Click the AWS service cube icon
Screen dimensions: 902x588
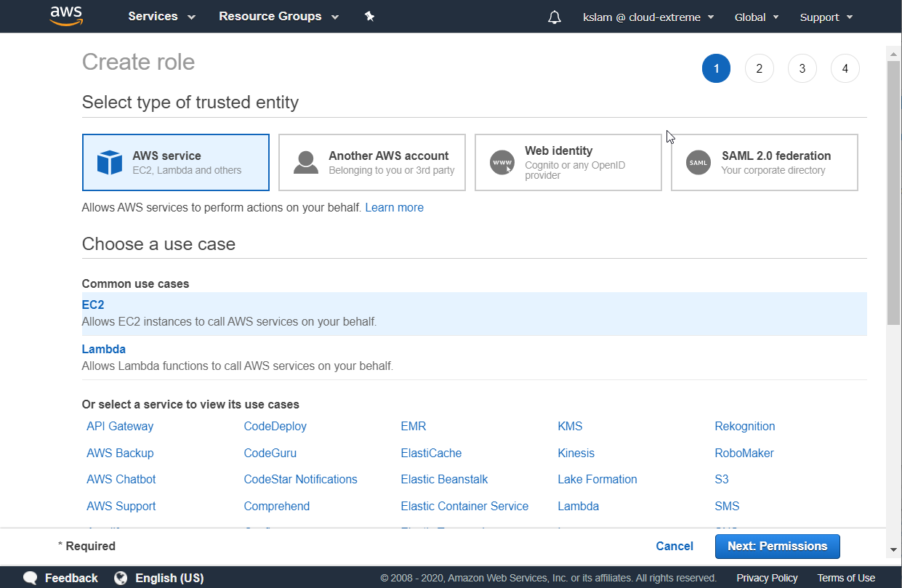[x=110, y=162]
